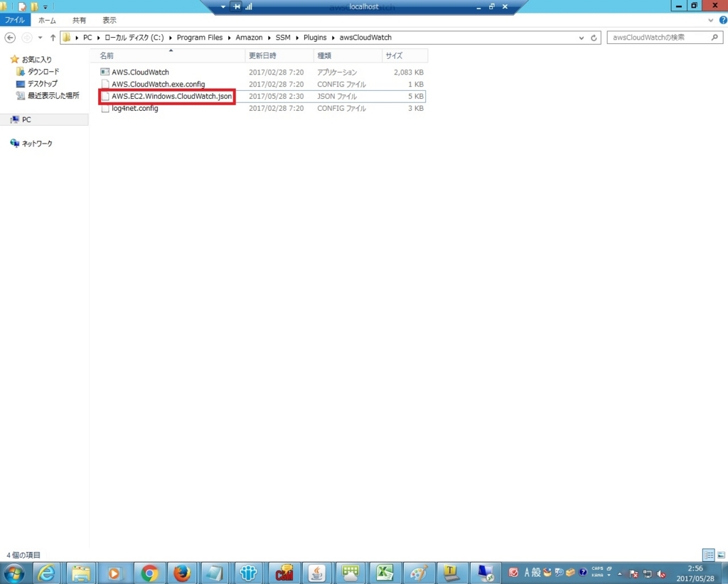Go forward with the Explorer forward arrow
This screenshot has width=728, height=584.
27,38
